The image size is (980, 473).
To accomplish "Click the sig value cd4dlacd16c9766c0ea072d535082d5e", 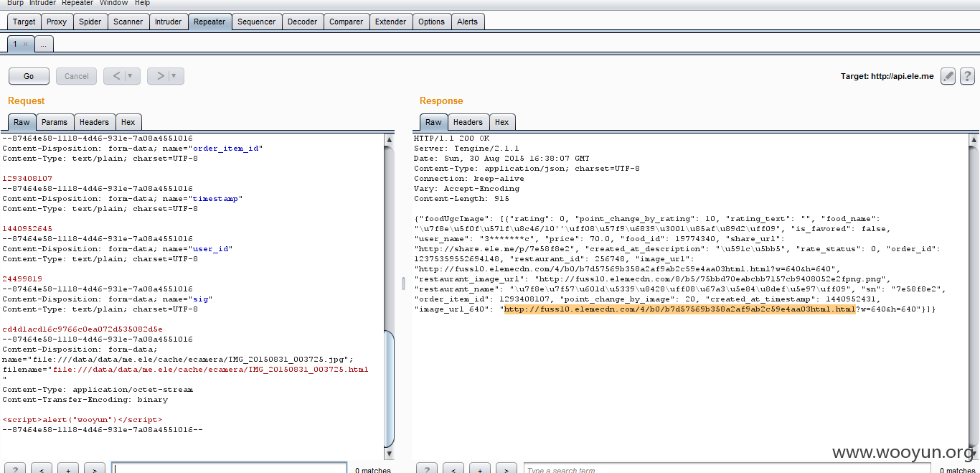I will pyautogui.click(x=83, y=329).
